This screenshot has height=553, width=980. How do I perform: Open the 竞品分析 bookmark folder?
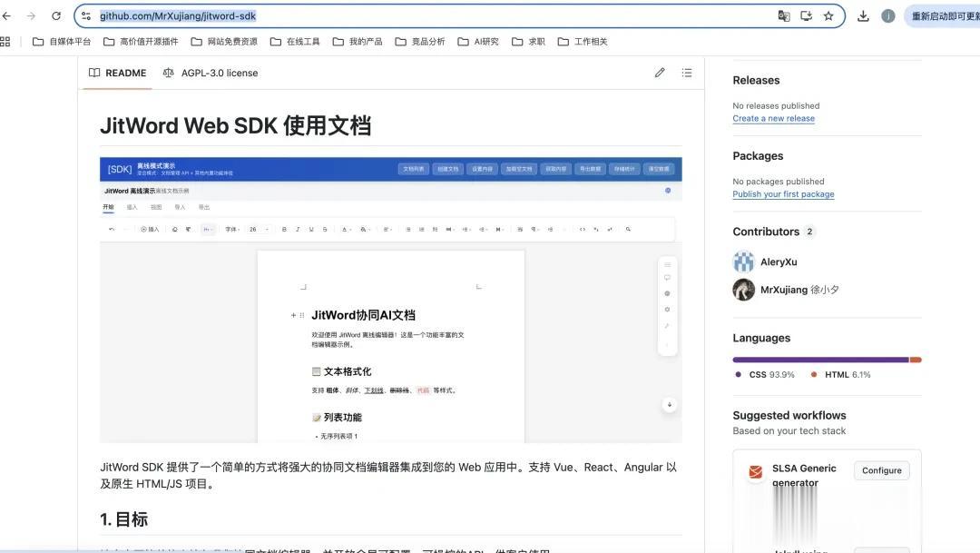click(x=420, y=41)
